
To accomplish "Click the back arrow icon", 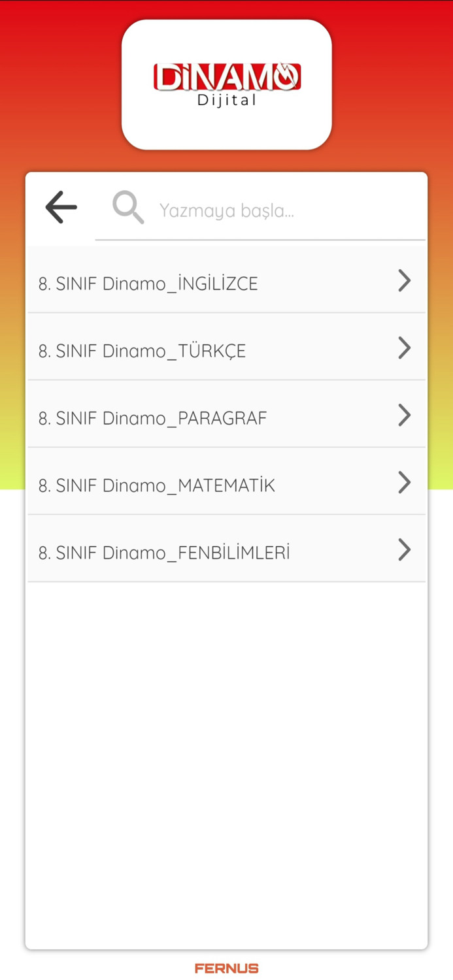I will click(61, 207).
